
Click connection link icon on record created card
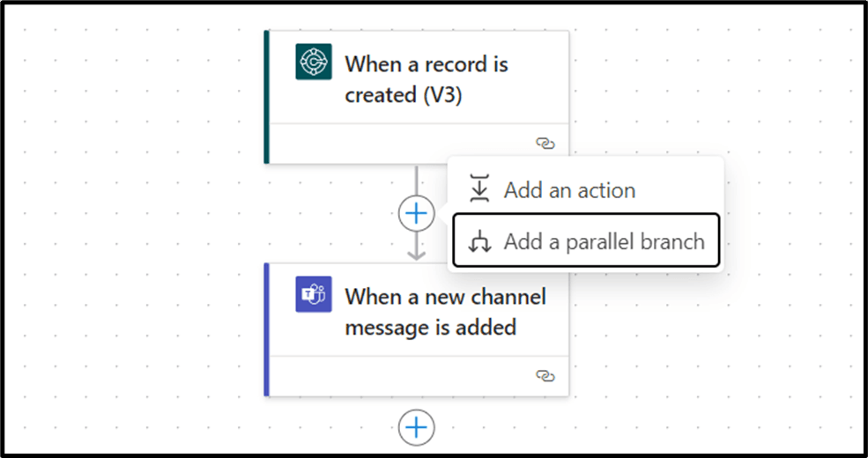pyautogui.click(x=545, y=144)
